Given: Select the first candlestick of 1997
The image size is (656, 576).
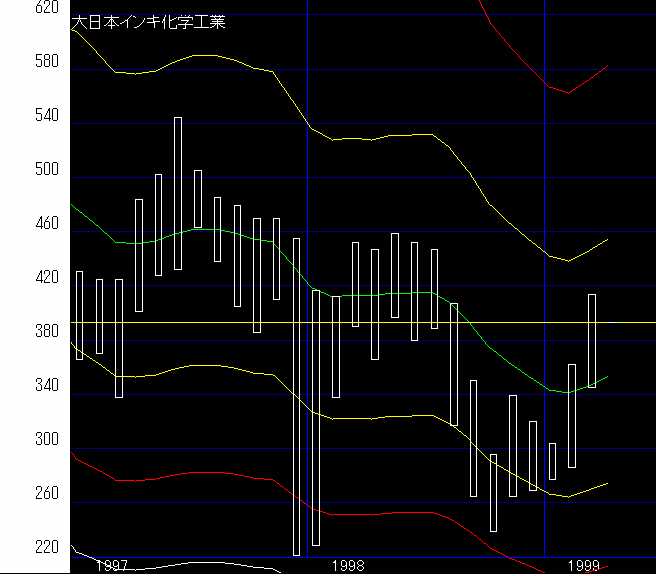Looking at the screenshot, I should pos(80,315).
